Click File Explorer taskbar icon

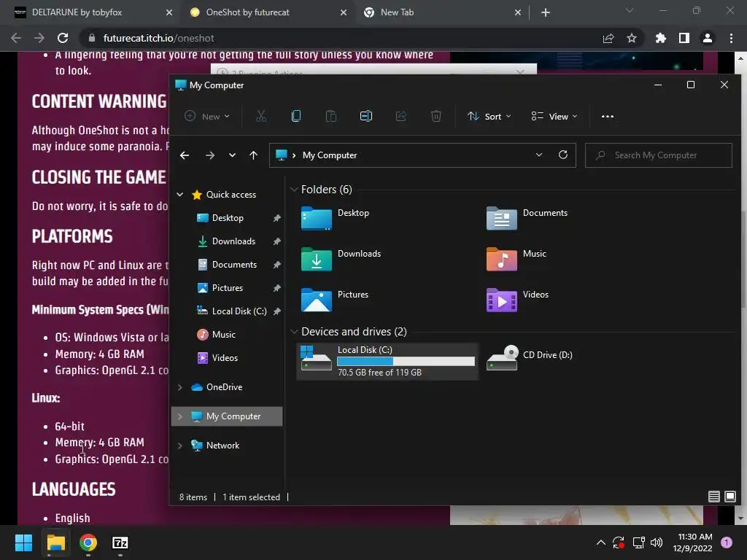(55, 542)
